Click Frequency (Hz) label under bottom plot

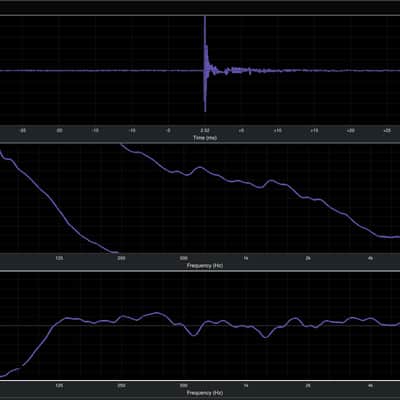pyautogui.click(x=205, y=393)
